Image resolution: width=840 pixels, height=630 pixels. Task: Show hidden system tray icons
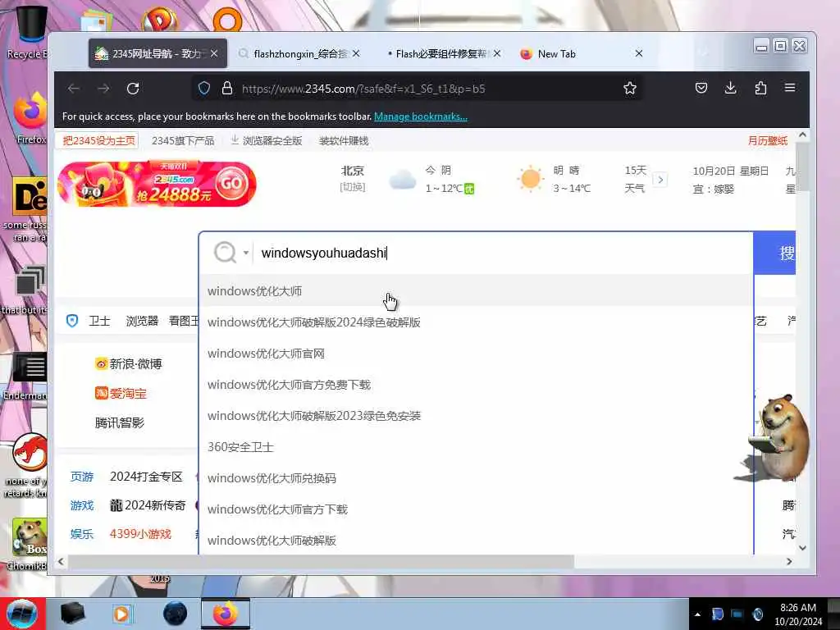pyautogui.click(x=697, y=614)
